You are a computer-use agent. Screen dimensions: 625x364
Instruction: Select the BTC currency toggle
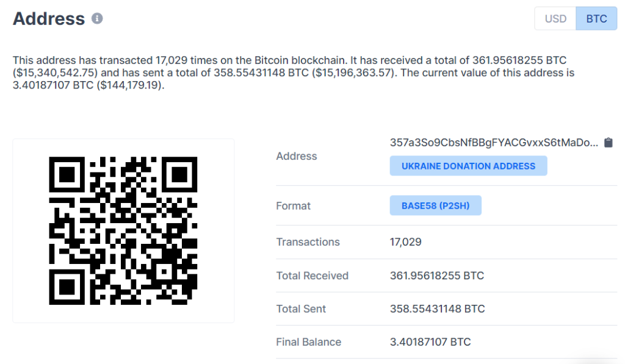coord(596,19)
